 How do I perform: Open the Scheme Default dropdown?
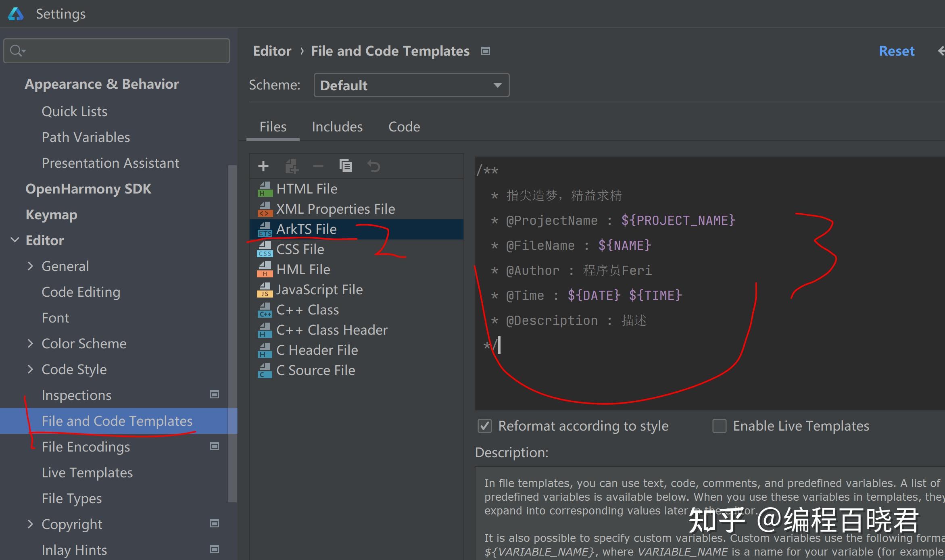click(x=411, y=85)
